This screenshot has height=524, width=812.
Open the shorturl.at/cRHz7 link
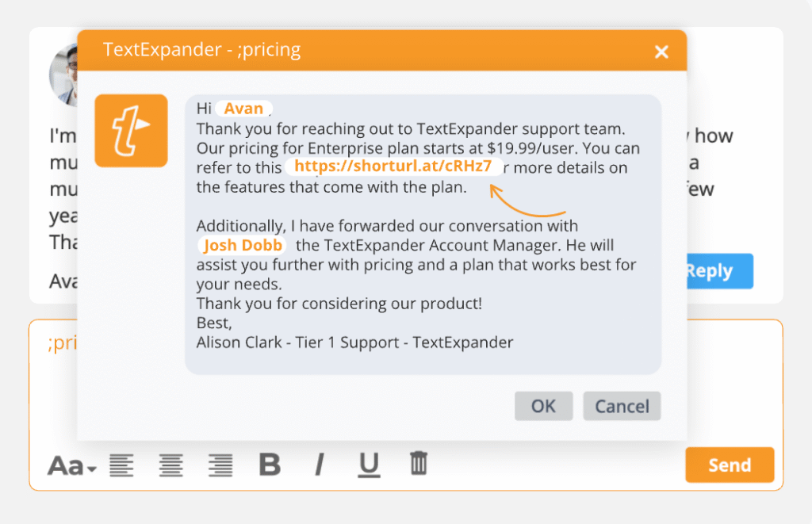point(393,166)
